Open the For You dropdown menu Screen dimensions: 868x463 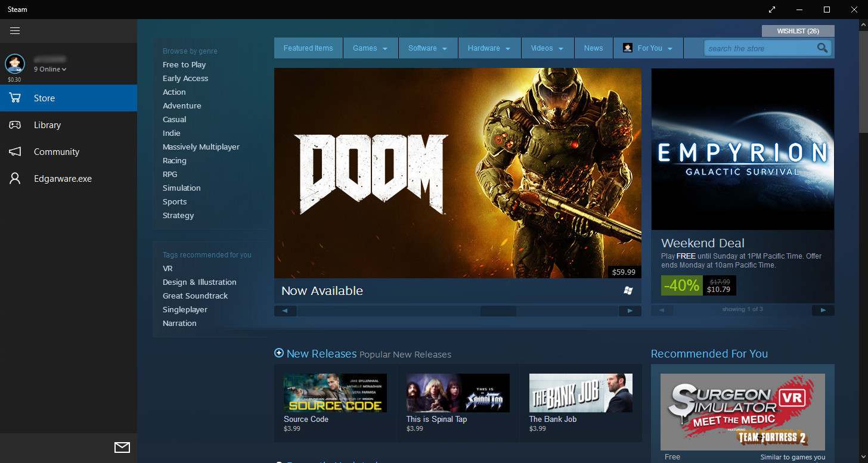point(648,48)
